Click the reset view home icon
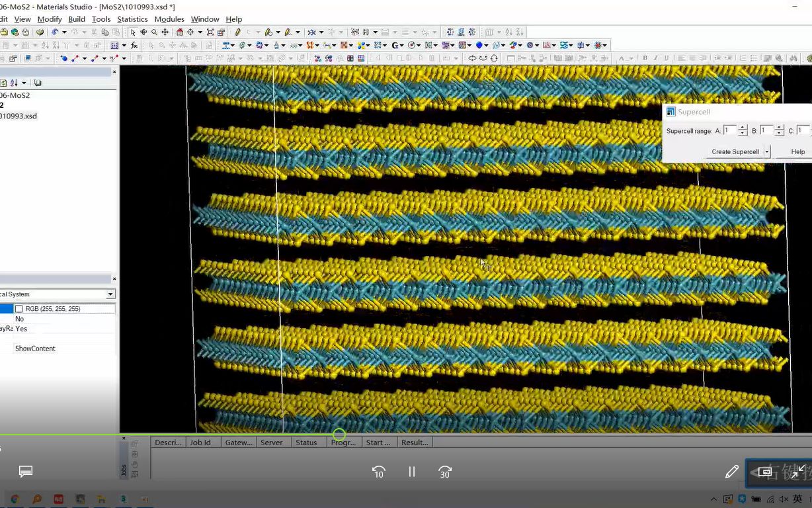Screen dimensions: 812x508 tap(180, 32)
